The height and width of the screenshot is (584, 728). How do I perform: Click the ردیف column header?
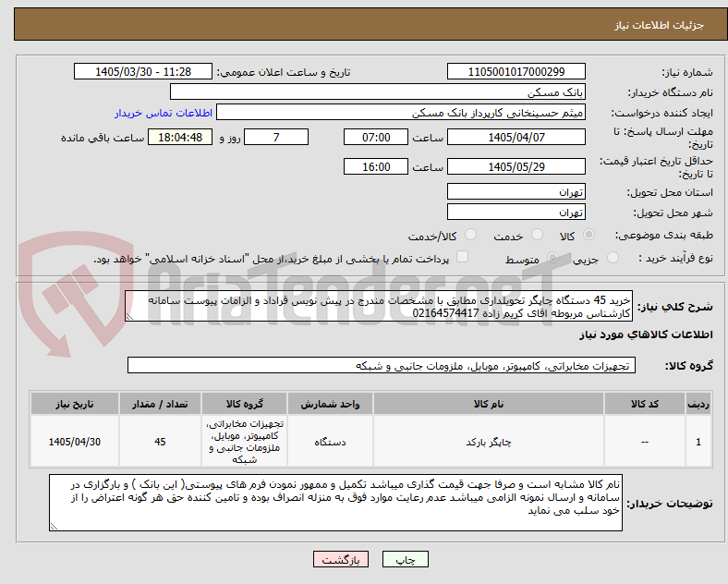pyautogui.click(x=698, y=404)
